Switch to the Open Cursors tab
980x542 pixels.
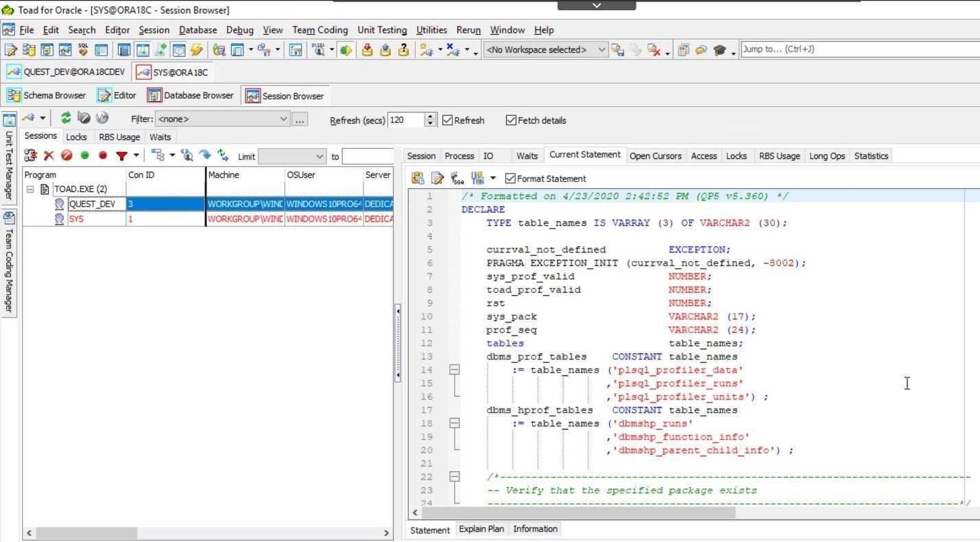click(x=656, y=156)
